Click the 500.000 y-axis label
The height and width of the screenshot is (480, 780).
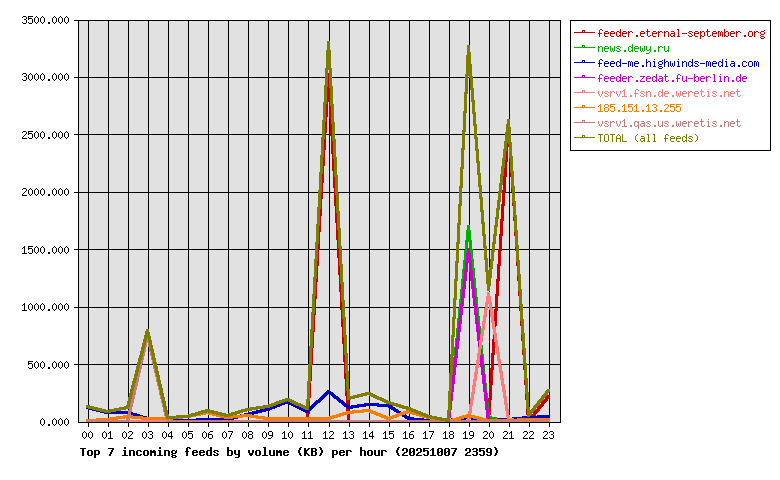click(x=48, y=365)
